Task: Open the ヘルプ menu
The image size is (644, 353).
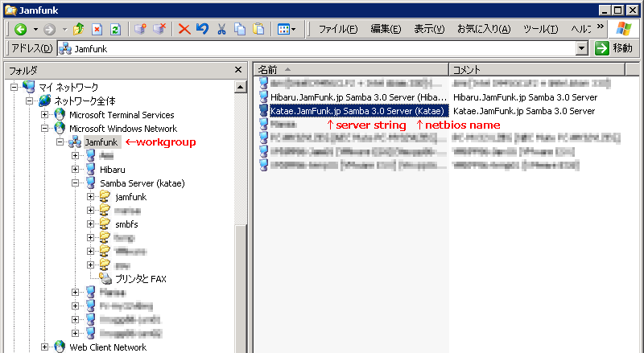Action: (x=581, y=29)
